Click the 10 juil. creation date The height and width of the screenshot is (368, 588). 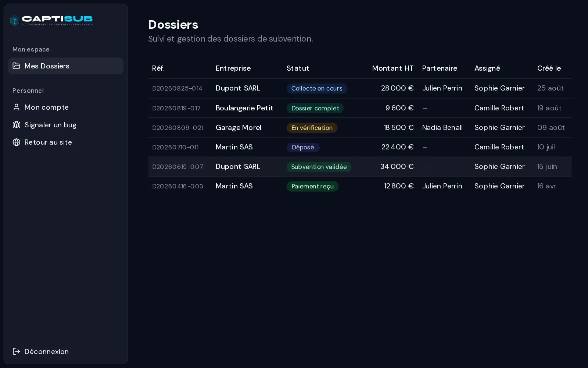(x=547, y=147)
